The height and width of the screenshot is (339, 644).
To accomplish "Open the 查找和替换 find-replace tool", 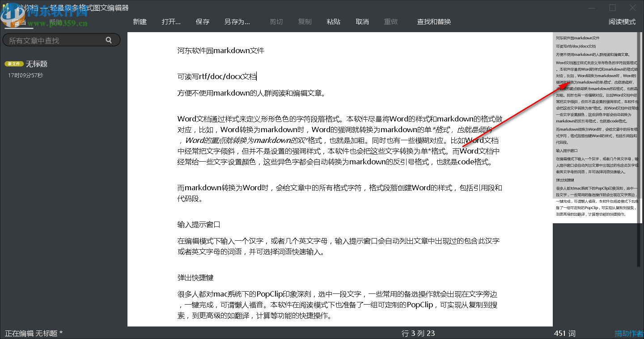I will point(433,21).
